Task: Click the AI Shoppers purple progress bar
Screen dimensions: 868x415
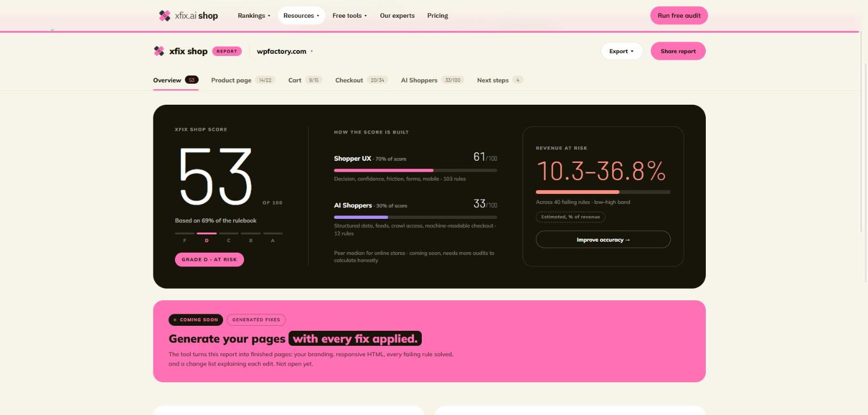Action: pyautogui.click(x=415, y=217)
